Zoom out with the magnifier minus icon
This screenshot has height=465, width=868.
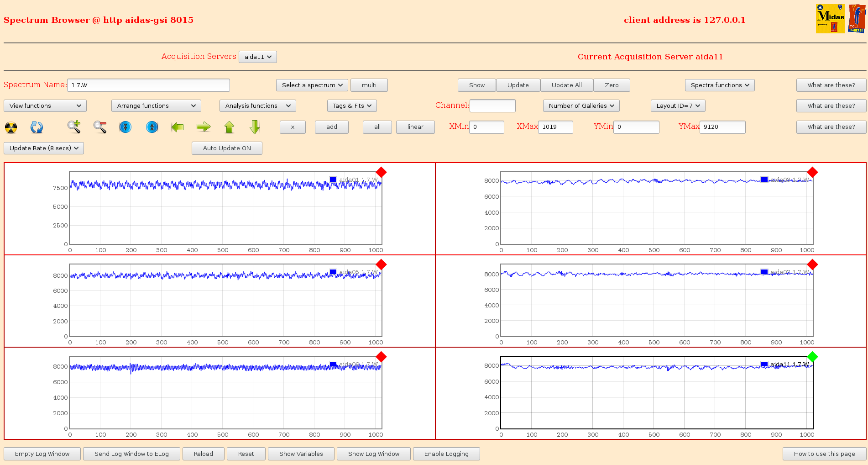point(100,127)
